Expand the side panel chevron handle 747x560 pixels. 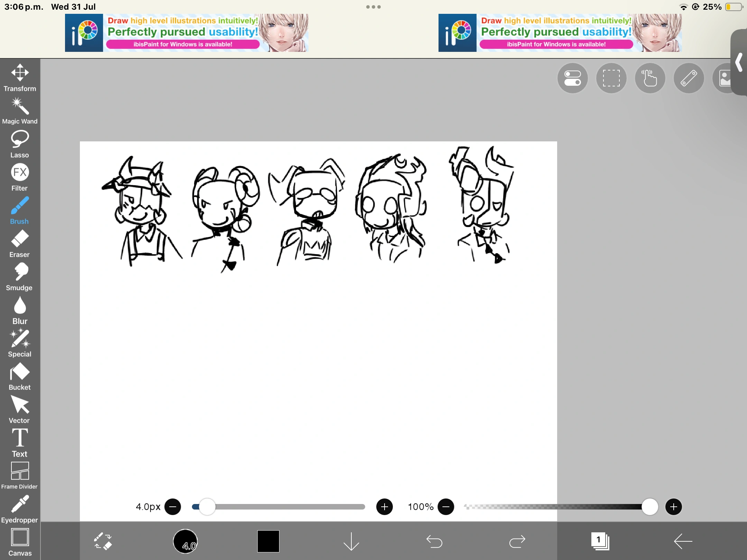click(739, 62)
